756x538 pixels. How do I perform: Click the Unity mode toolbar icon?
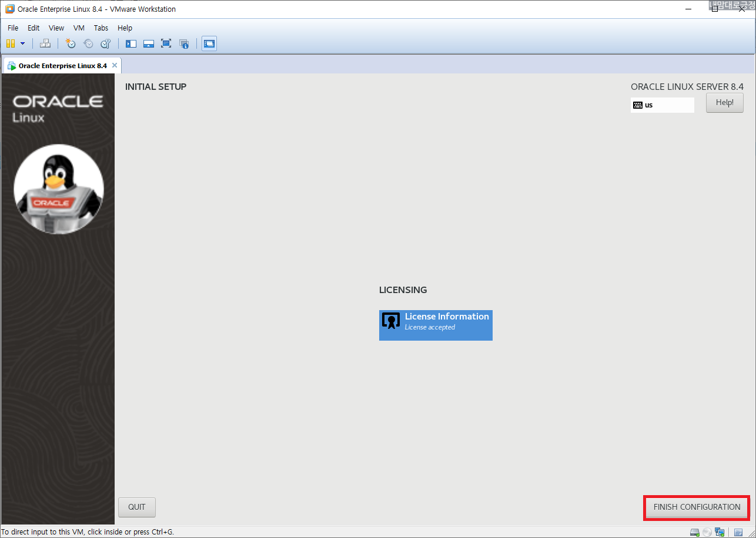coord(184,43)
